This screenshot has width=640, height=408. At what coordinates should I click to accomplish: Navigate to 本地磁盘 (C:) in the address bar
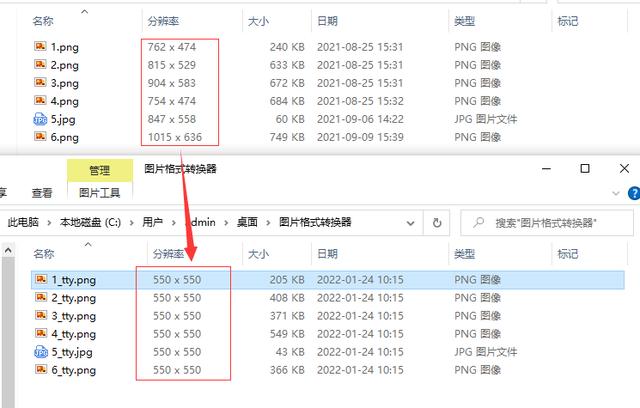(x=91, y=222)
